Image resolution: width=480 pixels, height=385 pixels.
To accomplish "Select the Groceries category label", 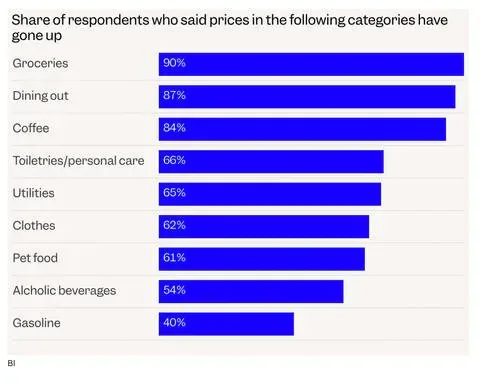I will 40,63.
